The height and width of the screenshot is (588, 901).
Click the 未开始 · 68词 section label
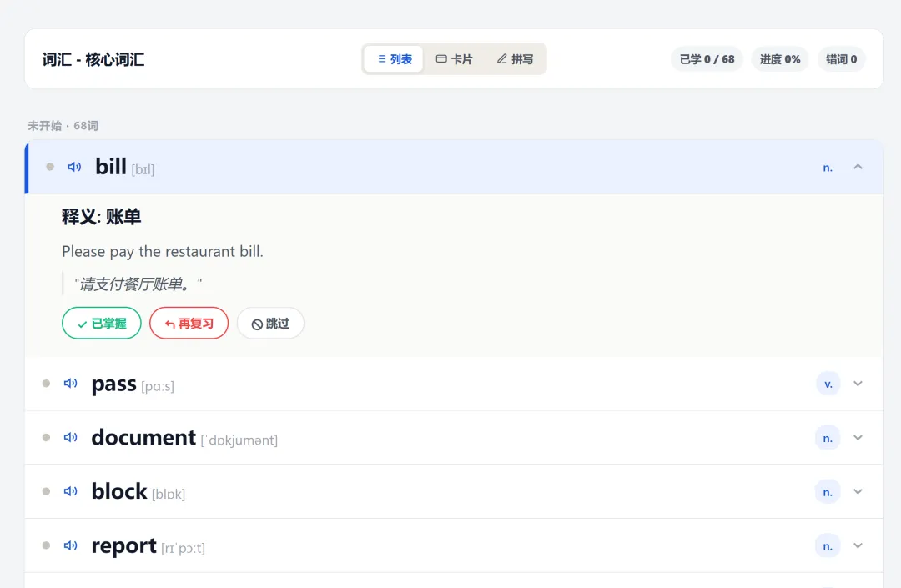[x=63, y=126]
